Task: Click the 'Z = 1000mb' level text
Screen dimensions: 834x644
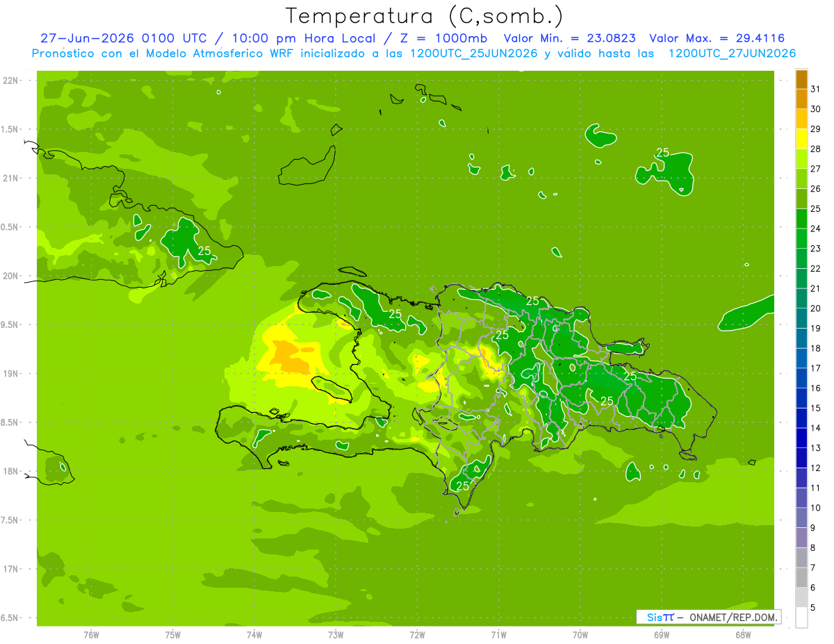Action: [442, 38]
